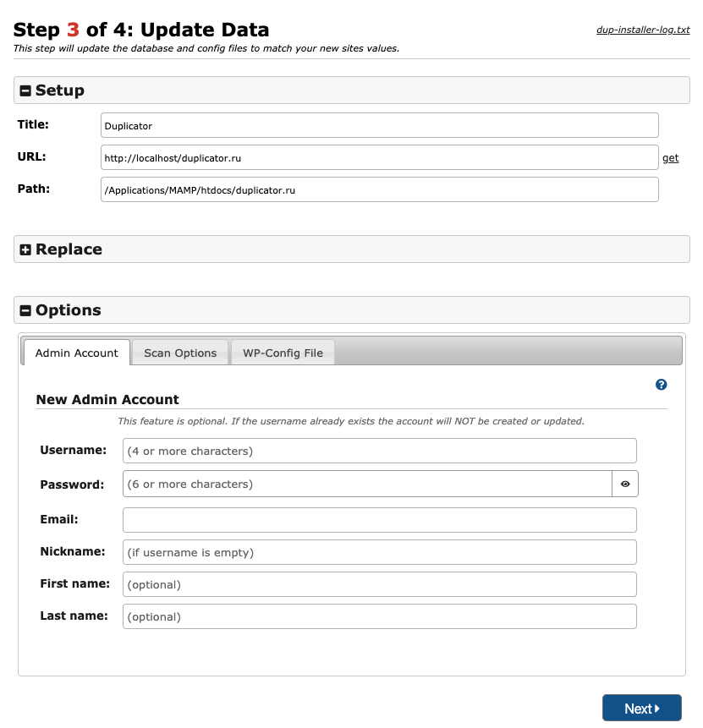Click the First name field
This screenshot has height=728, width=703.
click(x=379, y=584)
